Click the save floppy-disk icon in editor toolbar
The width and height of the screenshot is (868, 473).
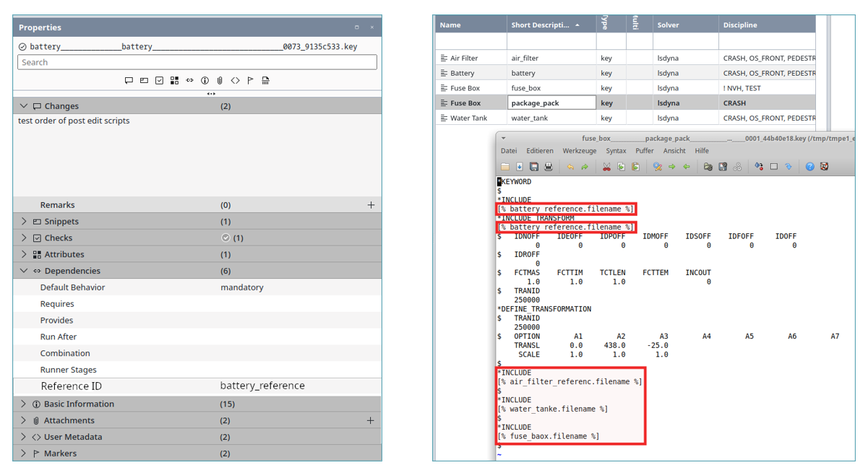click(x=533, y=167)
